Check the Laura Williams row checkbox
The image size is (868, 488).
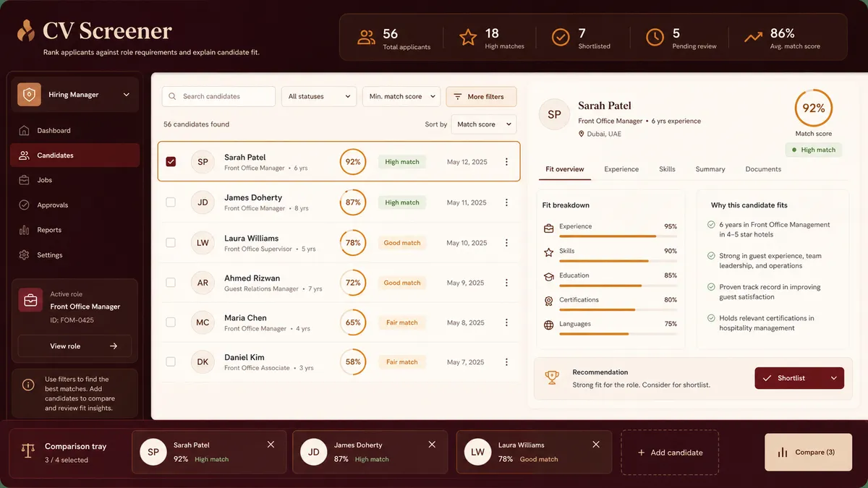(171, 243)
